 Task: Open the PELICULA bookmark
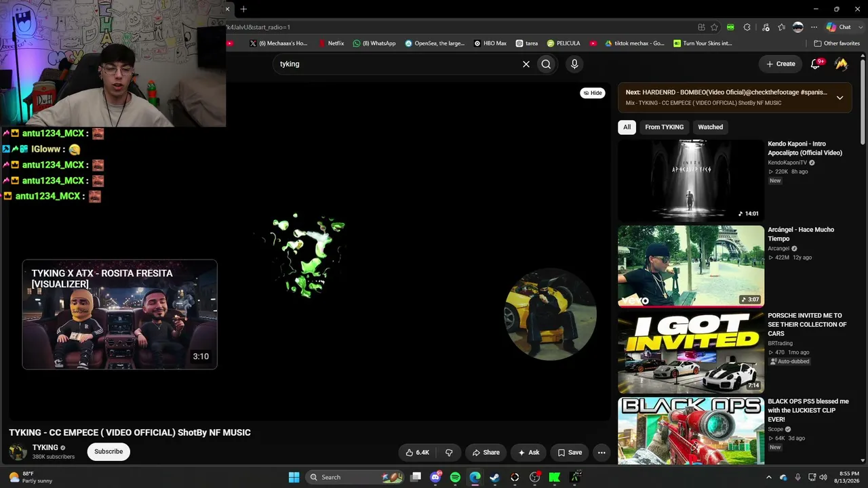(564, 43)
